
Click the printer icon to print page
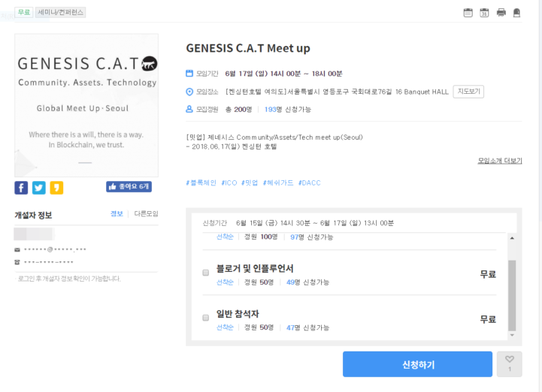click(501, 13)
